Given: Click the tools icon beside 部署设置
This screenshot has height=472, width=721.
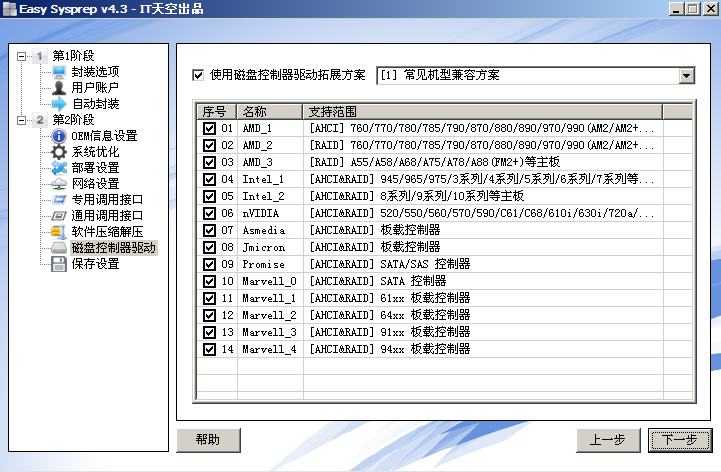Looking at the screenshot, I should pos(59,168).
